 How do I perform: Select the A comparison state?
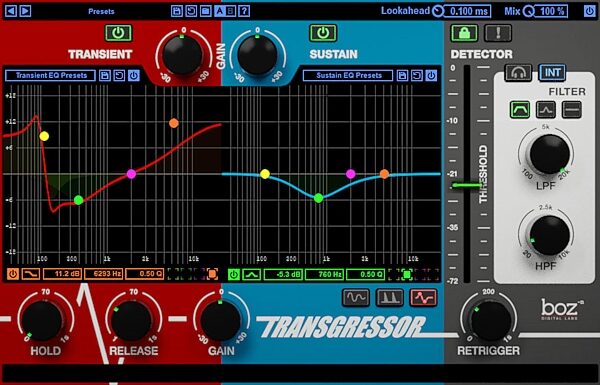point(220,11)
